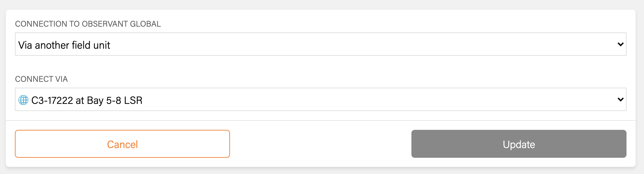The image size is (644, 174).
Task: Click blank middle area of connection type field
Action: 356,44
